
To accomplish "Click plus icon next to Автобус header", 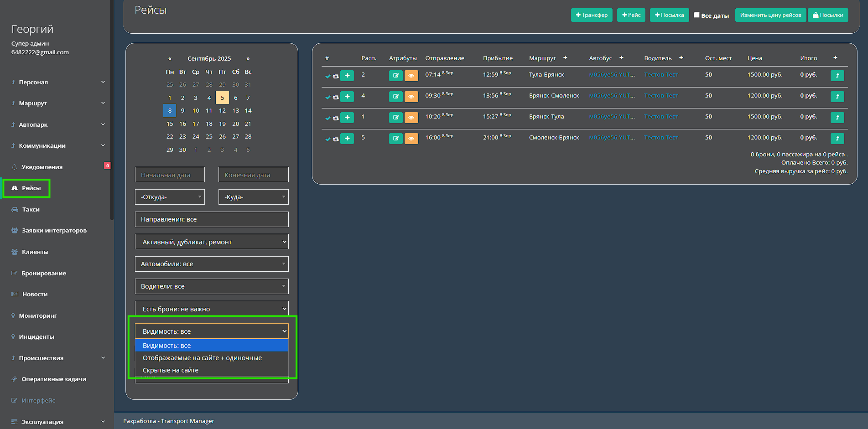I will [x=621, y=57].
